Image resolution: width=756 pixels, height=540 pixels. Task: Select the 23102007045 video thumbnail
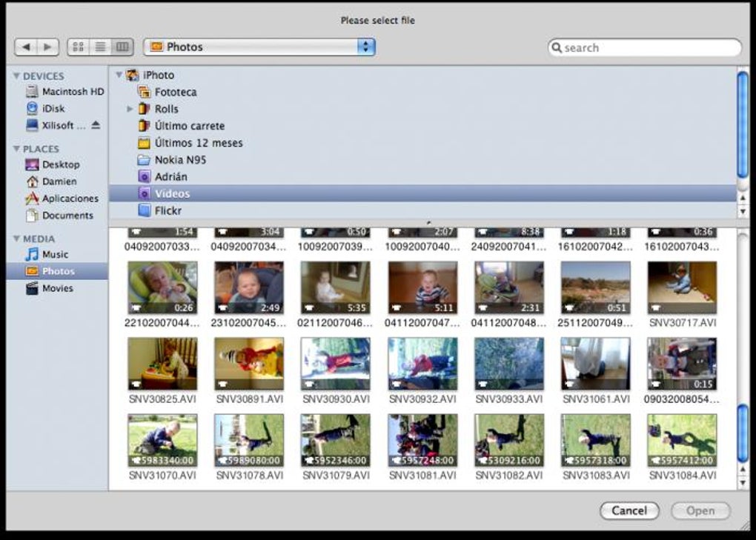coord(249,287)
